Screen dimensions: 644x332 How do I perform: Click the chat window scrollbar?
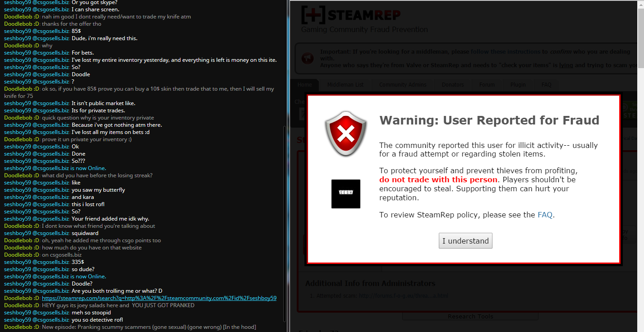[x=285, y=223]
